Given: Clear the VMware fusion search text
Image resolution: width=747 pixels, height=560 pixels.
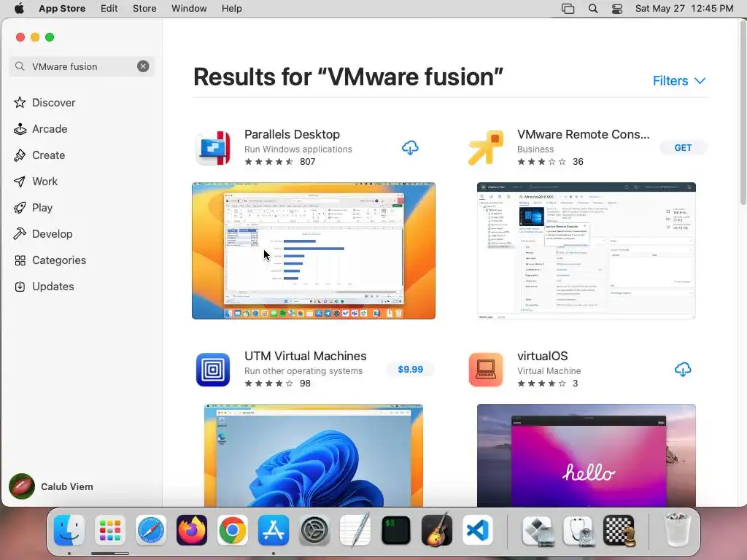Looking at the screenshot, I should point(143,66).
